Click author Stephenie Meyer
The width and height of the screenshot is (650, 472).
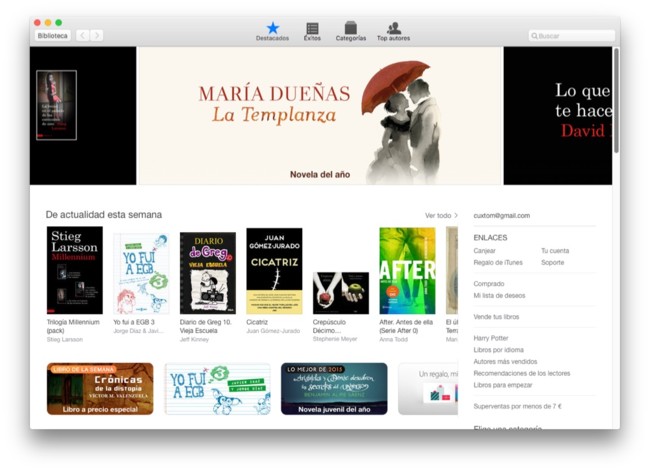pos(335,339)
